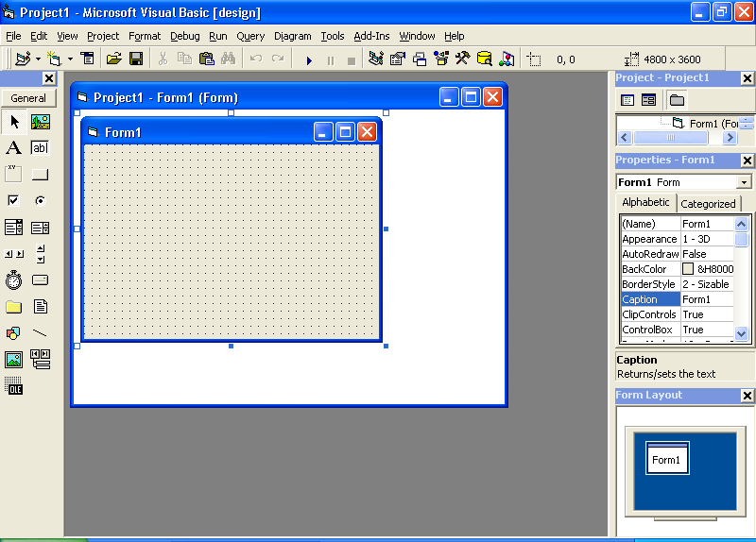756x542 pixels.
Task: Open Form Layout Window from toolbar
Action: [420, 59]
